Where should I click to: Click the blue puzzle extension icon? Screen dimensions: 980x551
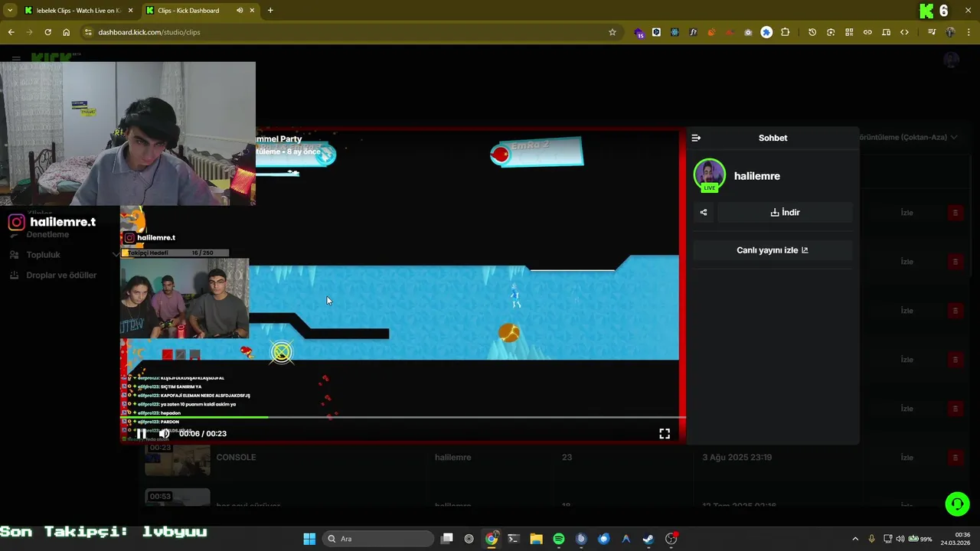pyautogui.click(x=766, y=32)
